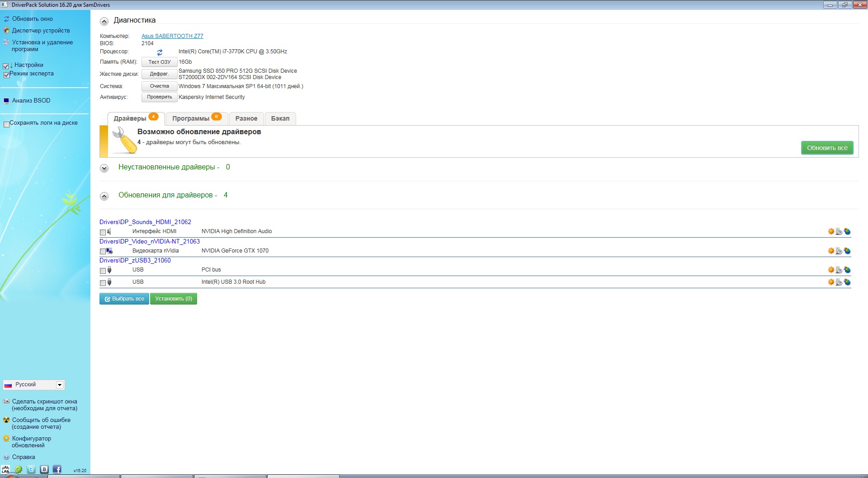This screenshot has width=868, height=478.
Task: Click the orange sun icon in NVIDIA GeForce GTX 1070 row
Action: 831,251
